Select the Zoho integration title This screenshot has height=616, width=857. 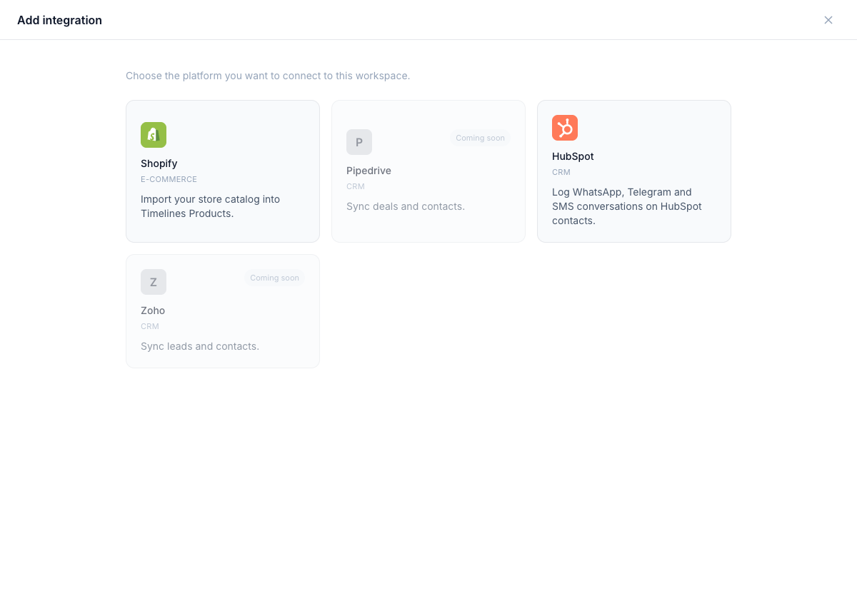(153, 310)
